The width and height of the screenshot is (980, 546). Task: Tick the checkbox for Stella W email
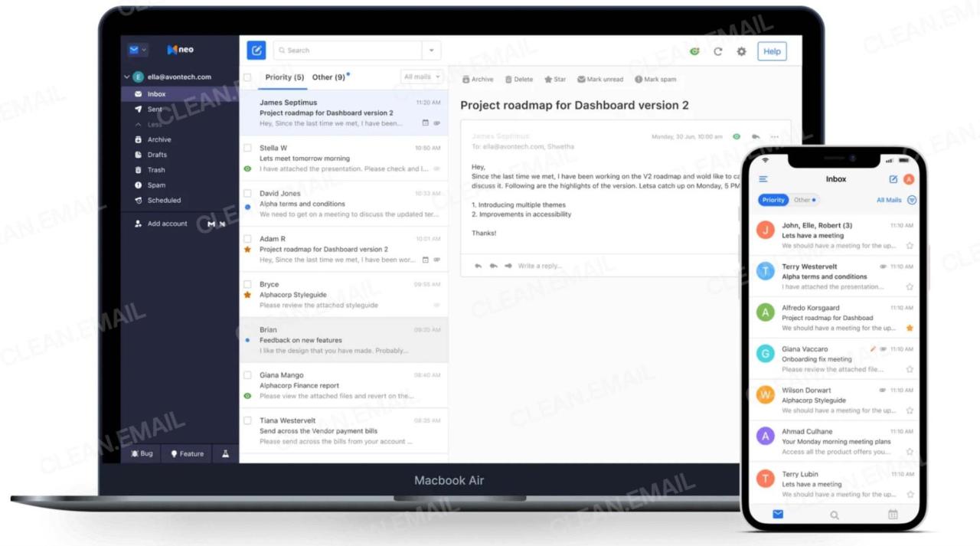click(247, 148)
